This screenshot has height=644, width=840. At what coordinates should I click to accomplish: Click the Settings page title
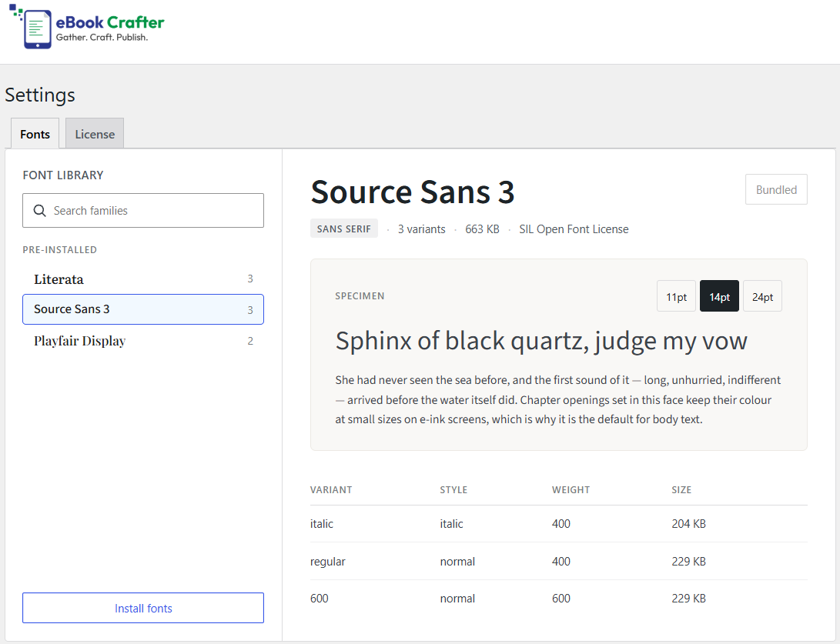[x=40, y=95]
